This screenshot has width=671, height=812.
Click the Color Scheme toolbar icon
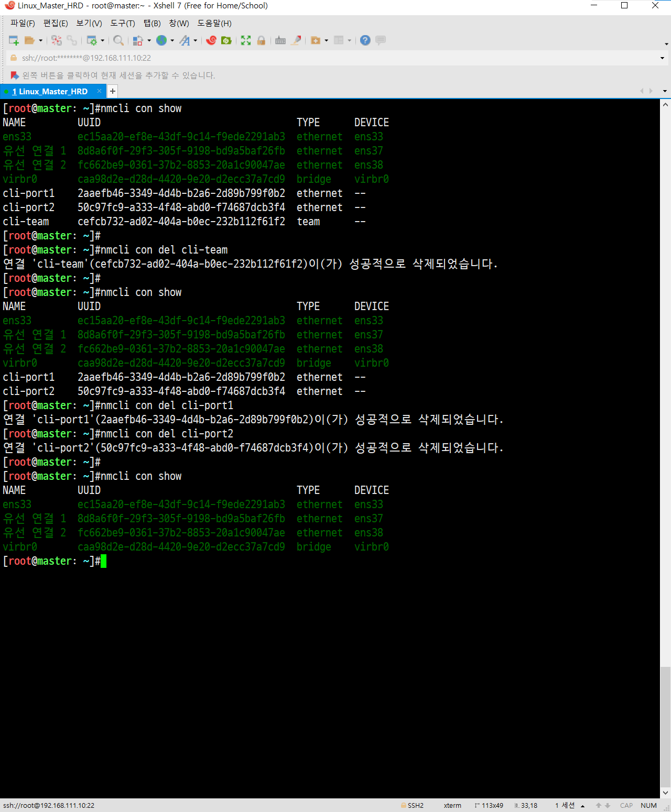(x=138, y=40)
